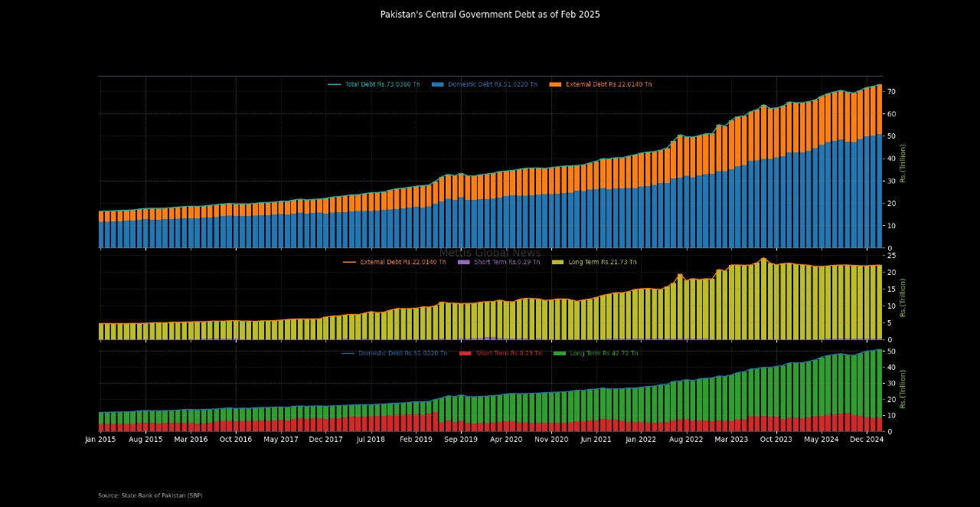Select the Sep 2019 x-axis label
980x507 pixels.
[x=462, y=440]
